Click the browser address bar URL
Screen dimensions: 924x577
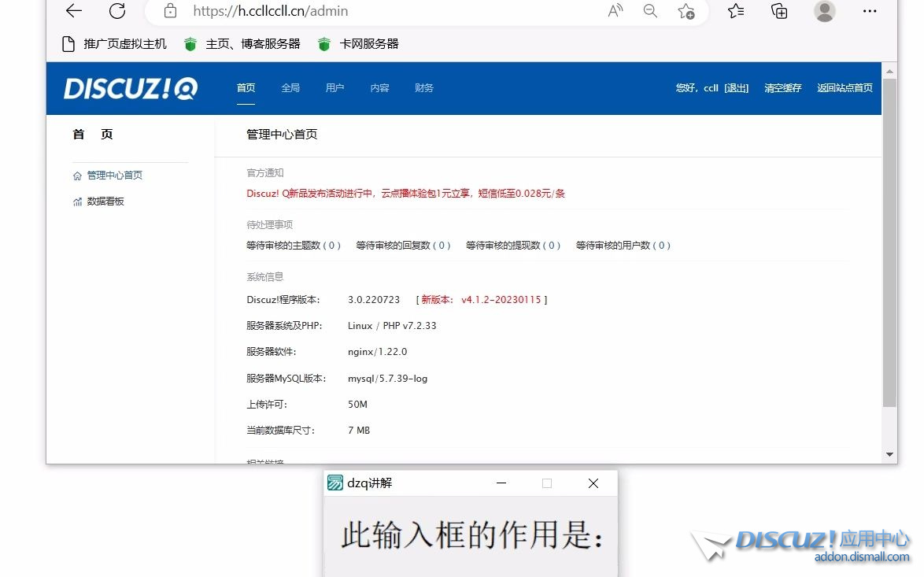point(271,11)
